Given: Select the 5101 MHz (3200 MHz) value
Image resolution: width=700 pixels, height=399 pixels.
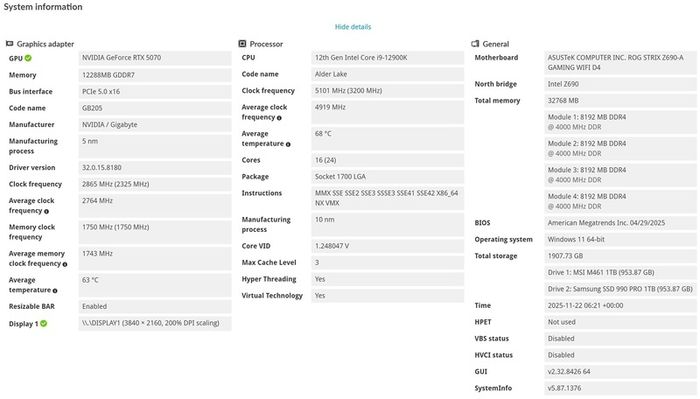Looking at the screenshot, I should tap(388, 91).
